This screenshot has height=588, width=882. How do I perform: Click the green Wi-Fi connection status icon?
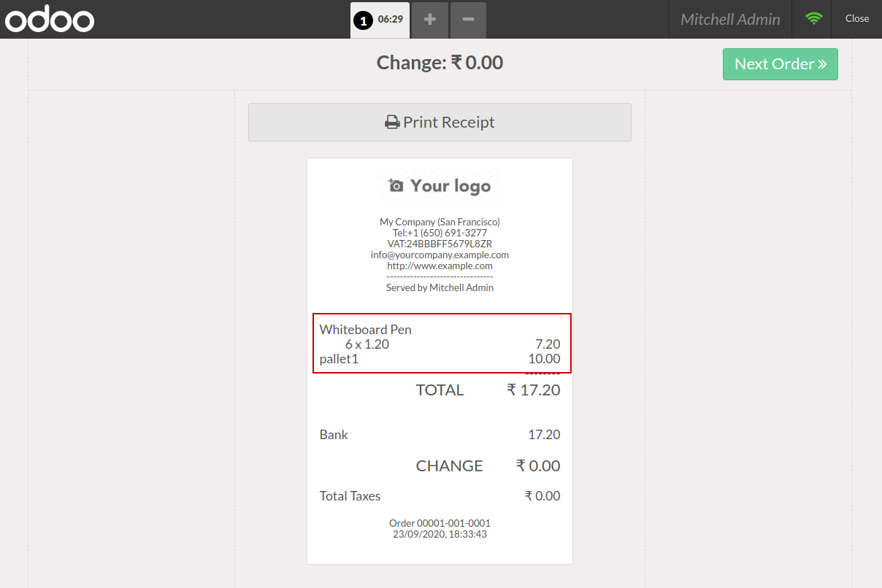tap(813, 19)
